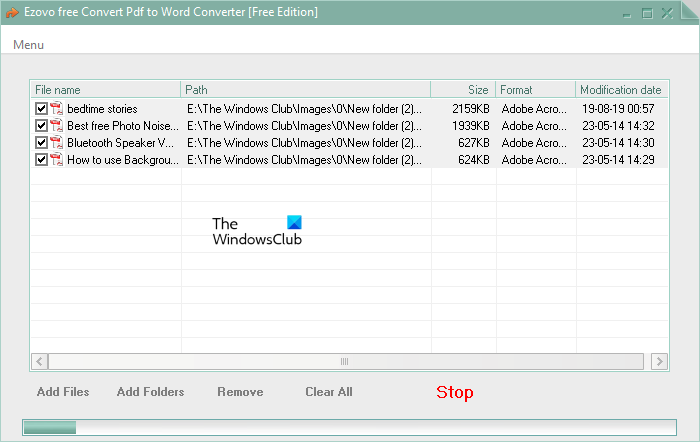Click the conversion progress bar

[350, 427]
